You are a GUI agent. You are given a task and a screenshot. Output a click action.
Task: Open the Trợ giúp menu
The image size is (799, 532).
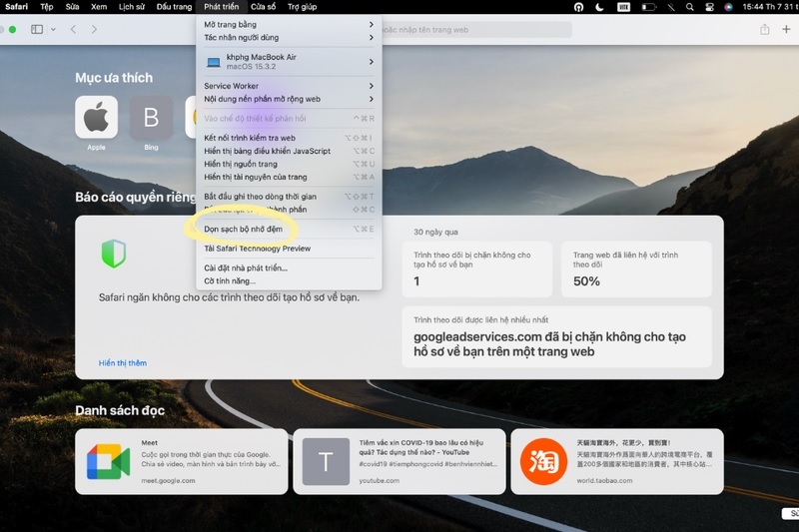pyautogui.click(x=302, y=7)
